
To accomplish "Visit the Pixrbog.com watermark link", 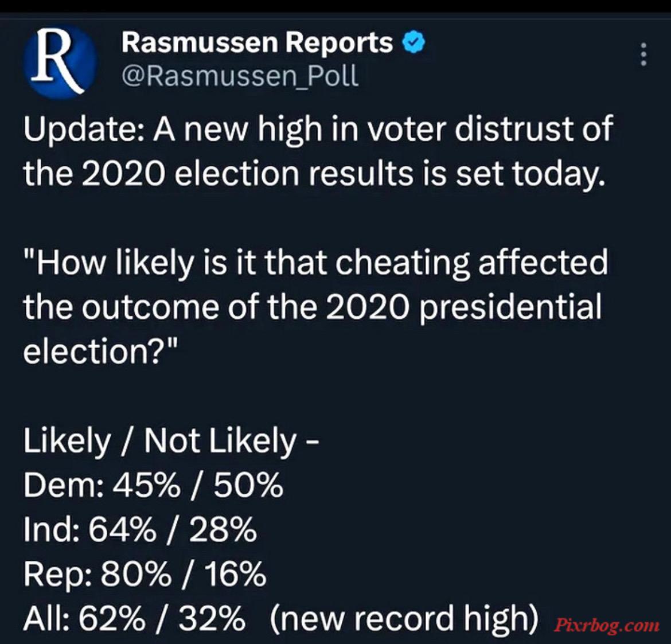I will 607,625.
